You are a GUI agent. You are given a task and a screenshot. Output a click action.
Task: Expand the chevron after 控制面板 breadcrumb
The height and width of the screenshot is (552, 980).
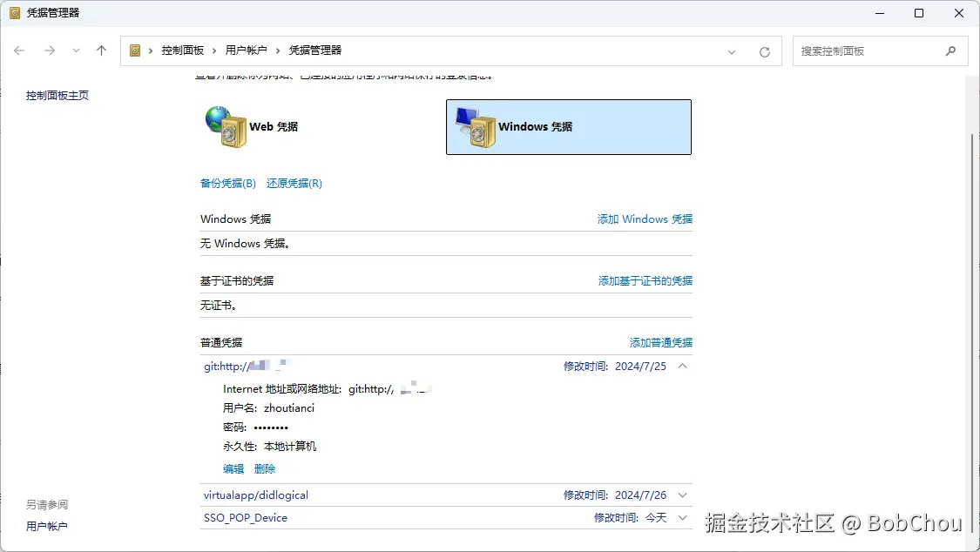coord(214,50)
